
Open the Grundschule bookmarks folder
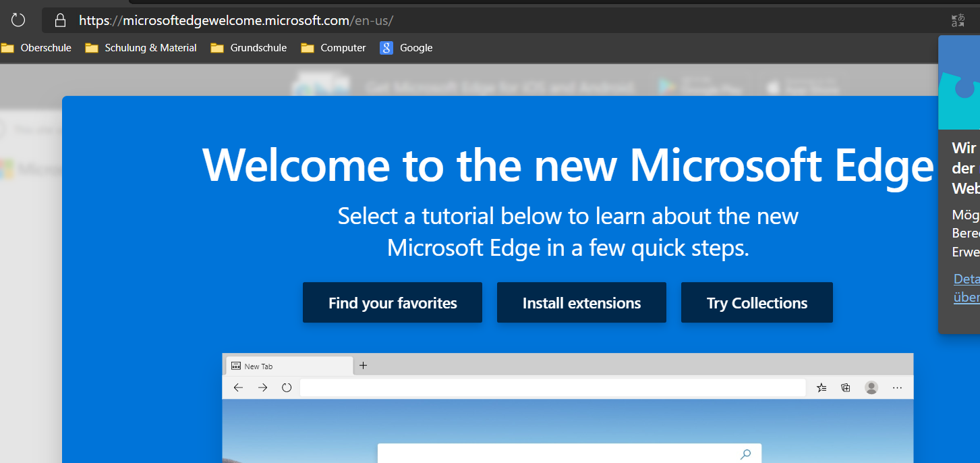[x=248, y=48]
